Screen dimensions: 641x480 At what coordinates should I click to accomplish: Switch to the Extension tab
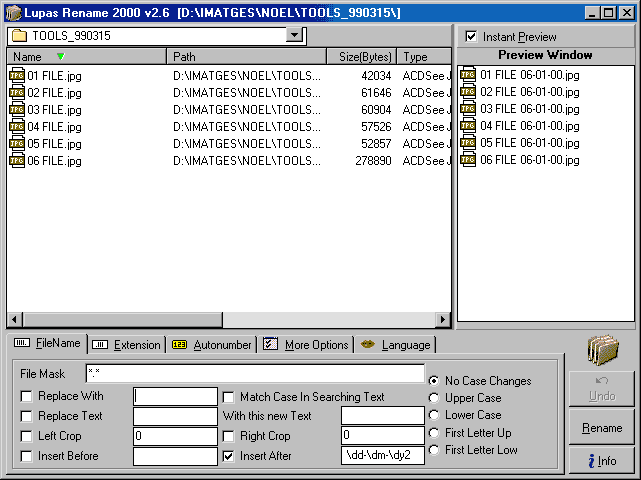(126, 345)
